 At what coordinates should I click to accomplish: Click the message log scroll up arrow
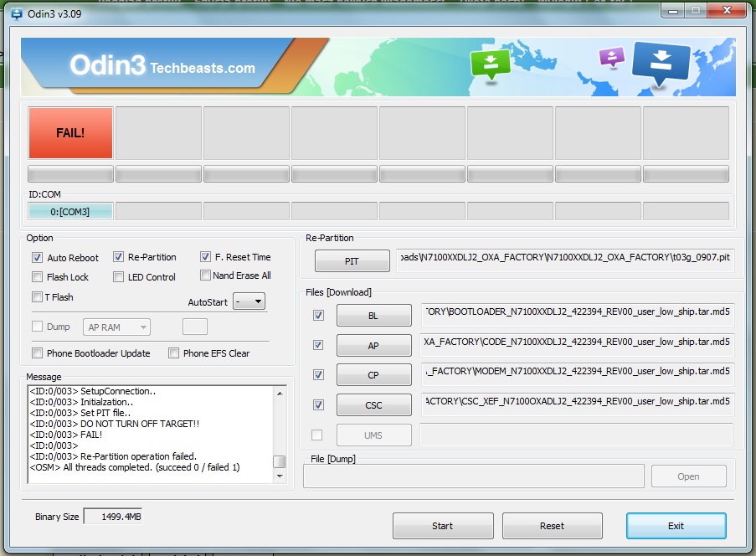tap(280, 394)
